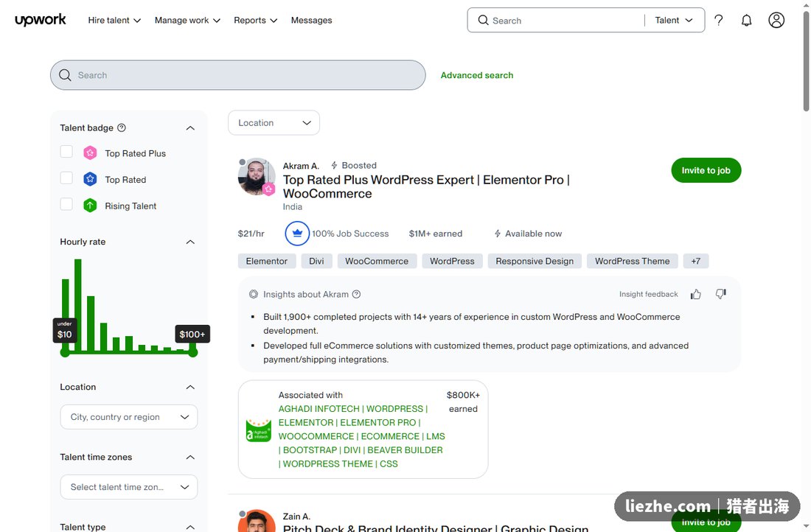Collapse the Hourly rate filter section

tap(190, 242)
